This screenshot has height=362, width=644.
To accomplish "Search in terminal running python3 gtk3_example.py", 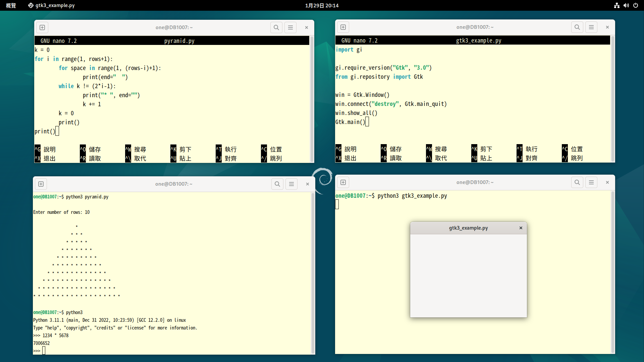I will [x=577, y=182].
